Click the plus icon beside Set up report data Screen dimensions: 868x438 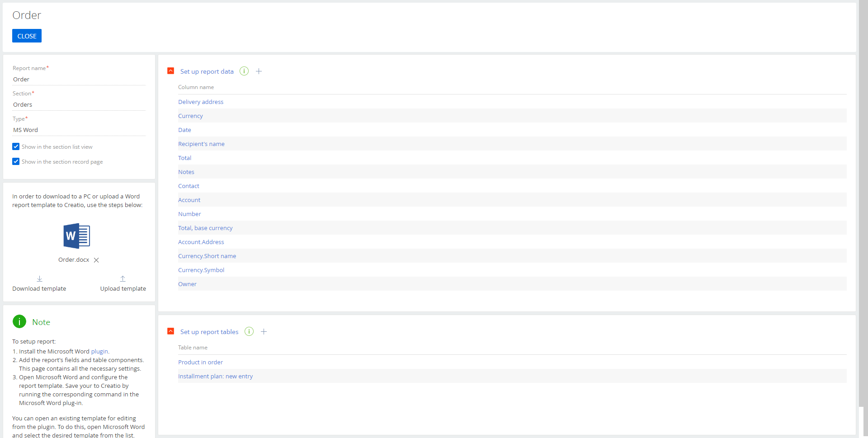259,71
